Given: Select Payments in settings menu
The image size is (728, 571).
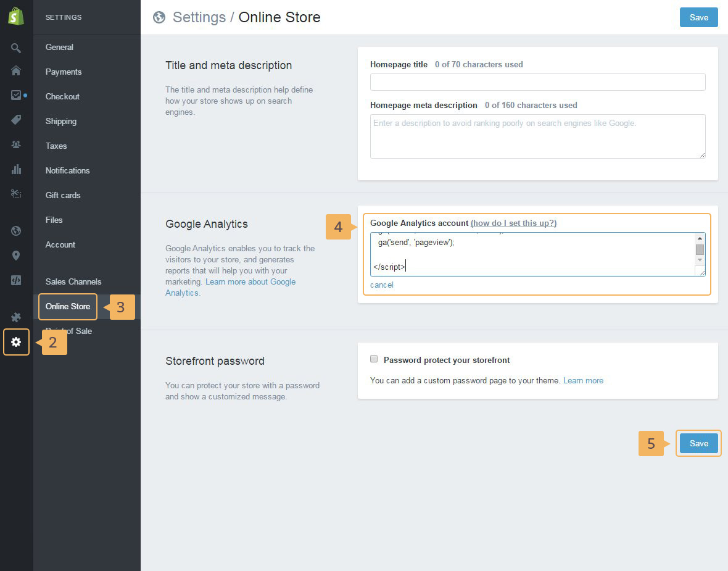Looking at the screenshot, I should pyautogui.click(x=63, y=72).
